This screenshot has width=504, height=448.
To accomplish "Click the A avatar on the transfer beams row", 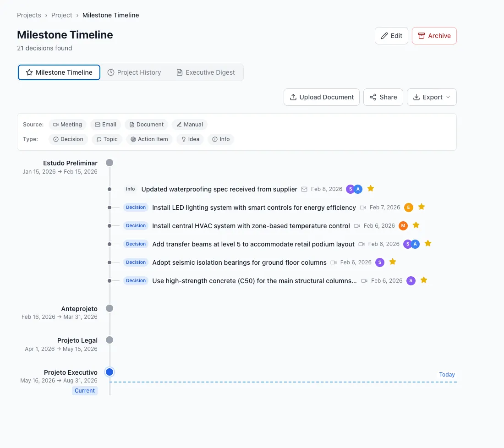I will click(415, 244).
